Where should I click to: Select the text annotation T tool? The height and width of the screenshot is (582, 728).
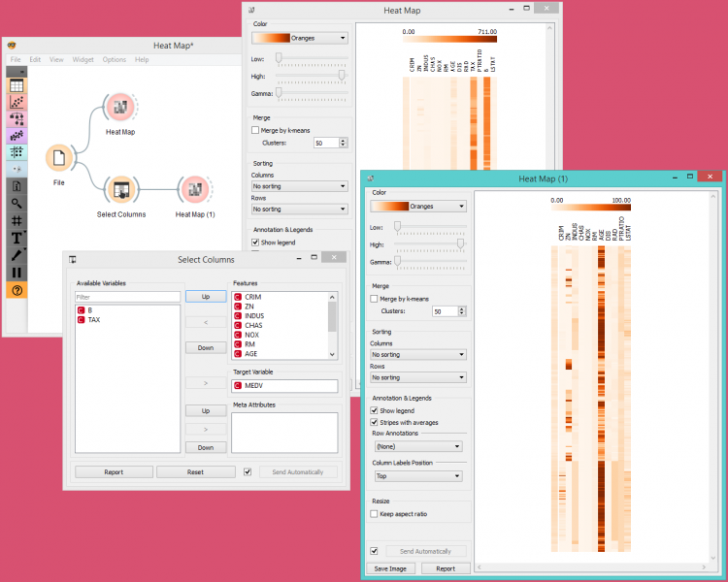pos(17,238)
